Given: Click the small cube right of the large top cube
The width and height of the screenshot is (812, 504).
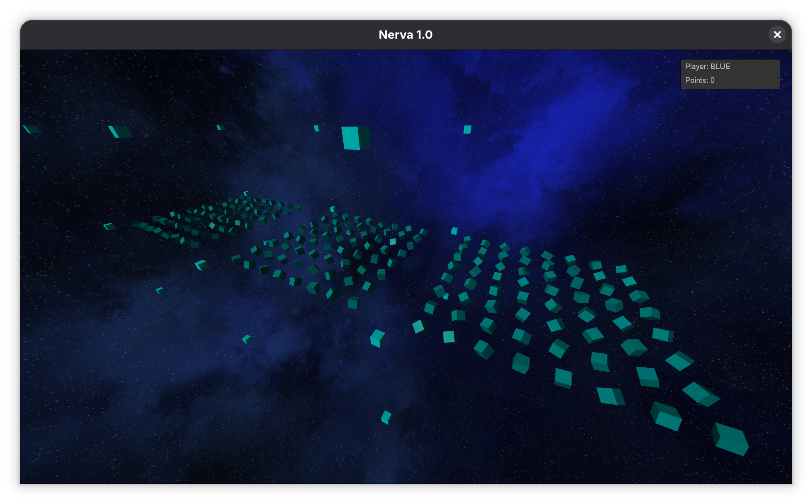Looking at the screenshot, I should pos(467,129).
